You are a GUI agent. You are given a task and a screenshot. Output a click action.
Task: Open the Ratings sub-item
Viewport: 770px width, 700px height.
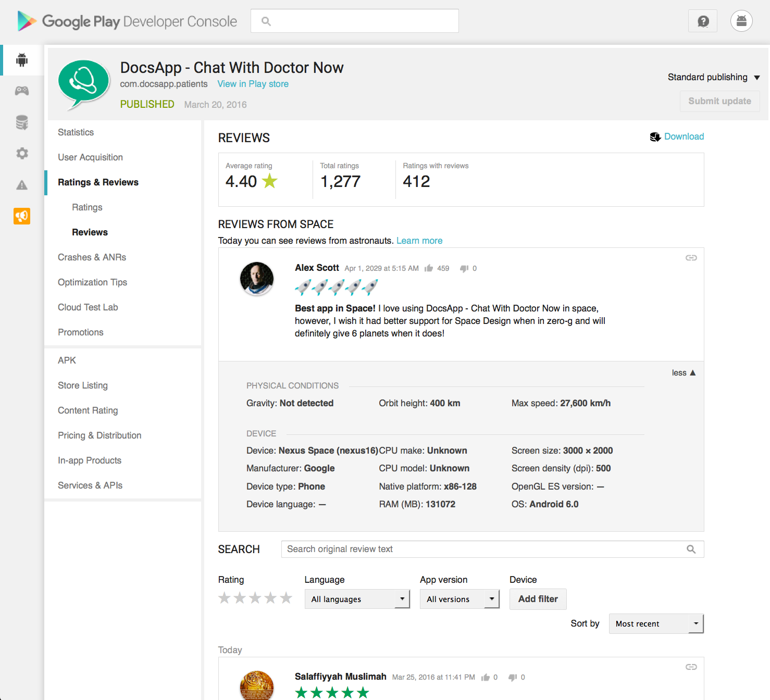click(87, 207)
